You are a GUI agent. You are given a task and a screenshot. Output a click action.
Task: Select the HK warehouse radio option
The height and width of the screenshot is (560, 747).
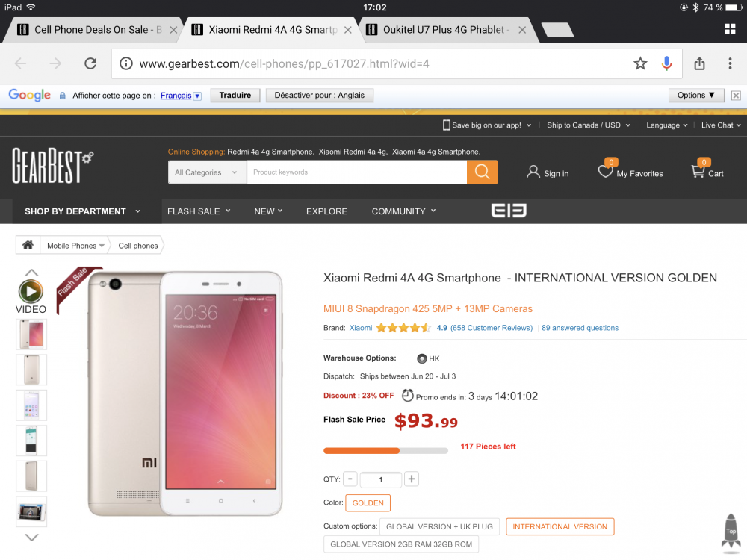pyautogui.click(x=422, y=358)
